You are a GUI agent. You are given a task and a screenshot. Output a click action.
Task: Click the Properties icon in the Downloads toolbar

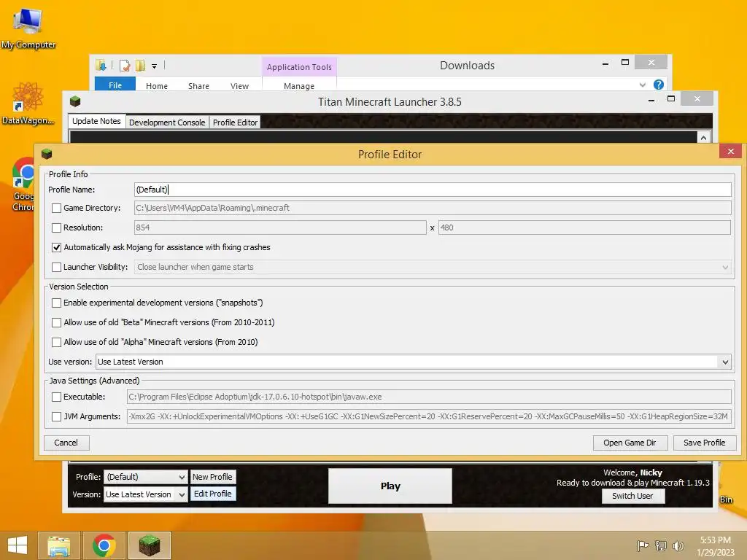click(x=125, y=66)
